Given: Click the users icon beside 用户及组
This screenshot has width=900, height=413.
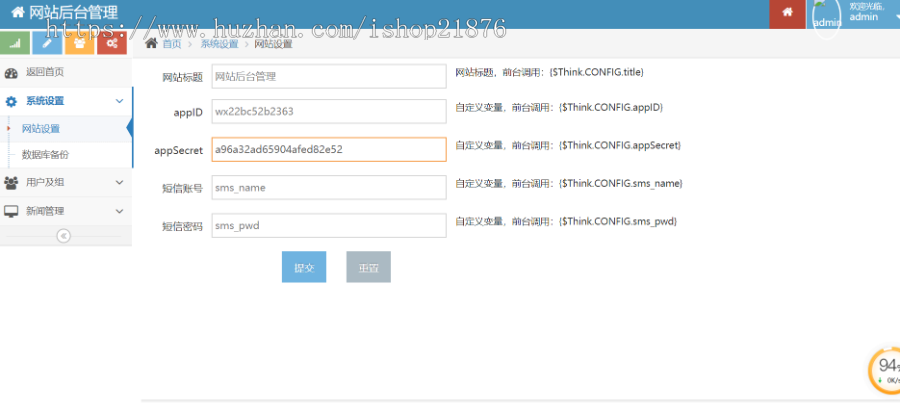Looking at the screenshot, I should tap(11, 182).
